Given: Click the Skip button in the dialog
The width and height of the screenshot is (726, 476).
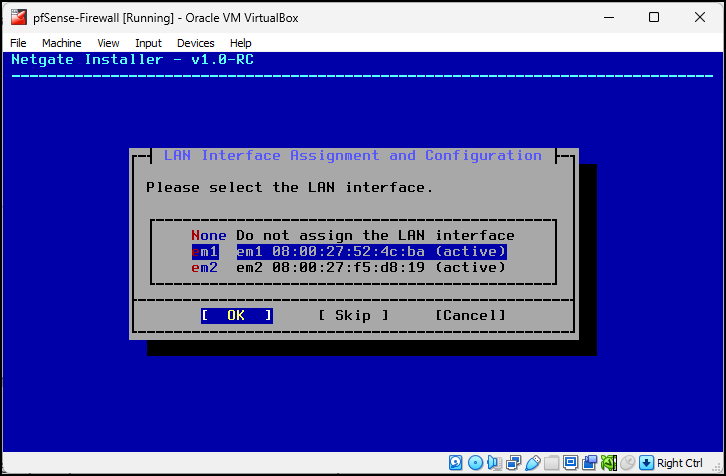Looking at the screenshot, I should tap(353, 316).
